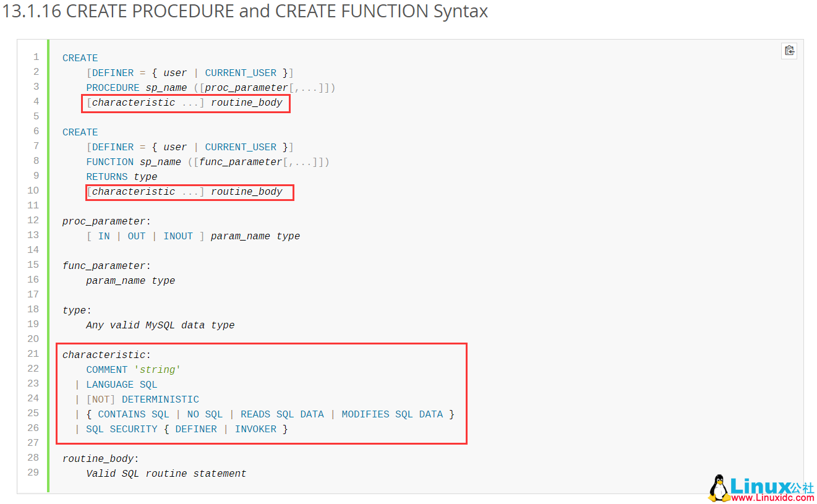Click the copy code icon in the code block
The image size is (817, 504).
point(789,51)
